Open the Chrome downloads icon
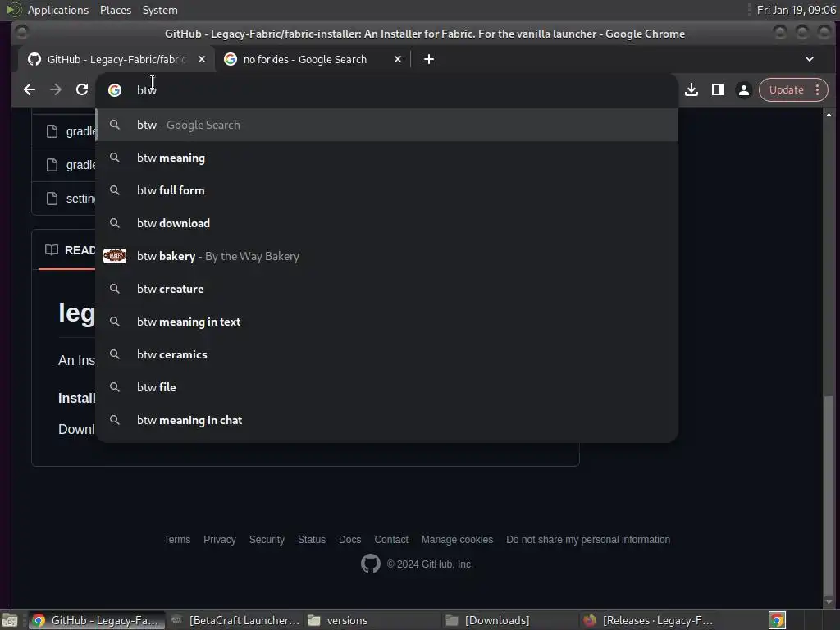The width and height of the screenshot is (840, 630). coord(692,90)
